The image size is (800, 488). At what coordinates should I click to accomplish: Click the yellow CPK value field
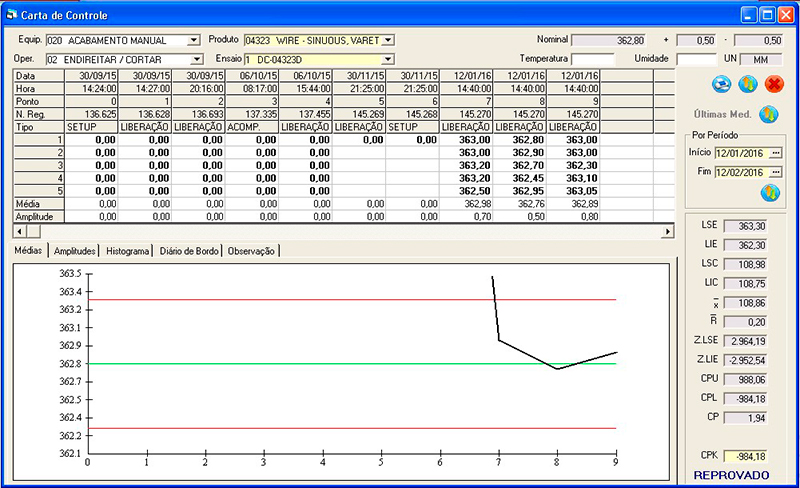[x=745, y=456]
